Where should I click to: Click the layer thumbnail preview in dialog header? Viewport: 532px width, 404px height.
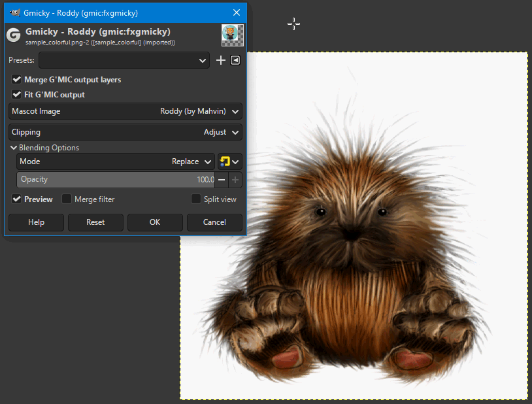(x=233, y=35)
